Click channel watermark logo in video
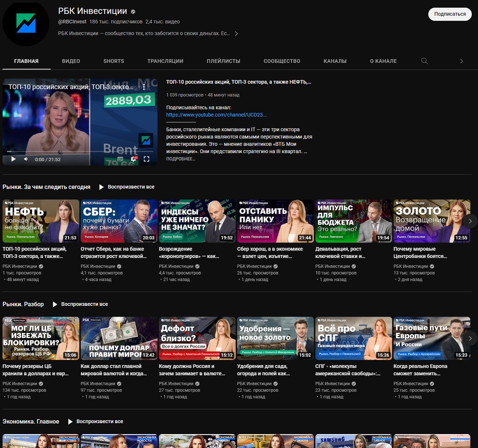 coord(146,140)
